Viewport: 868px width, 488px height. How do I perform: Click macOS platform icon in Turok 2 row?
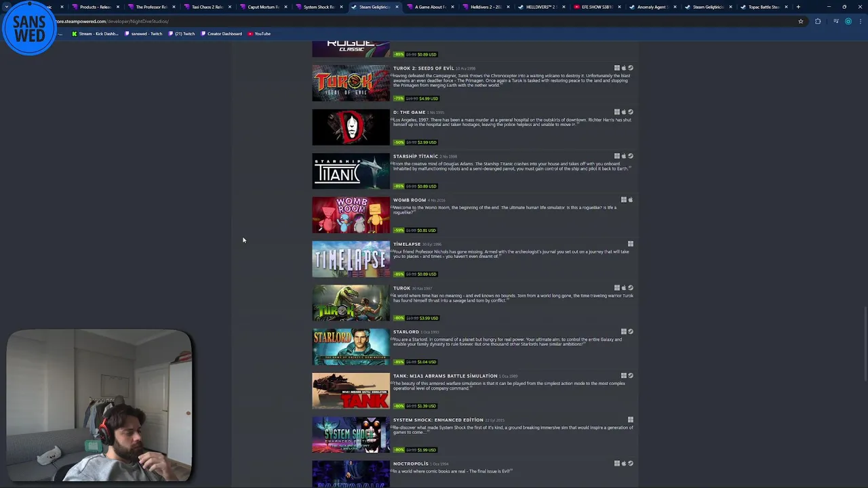pyautogui.click(x=624, y=68)
